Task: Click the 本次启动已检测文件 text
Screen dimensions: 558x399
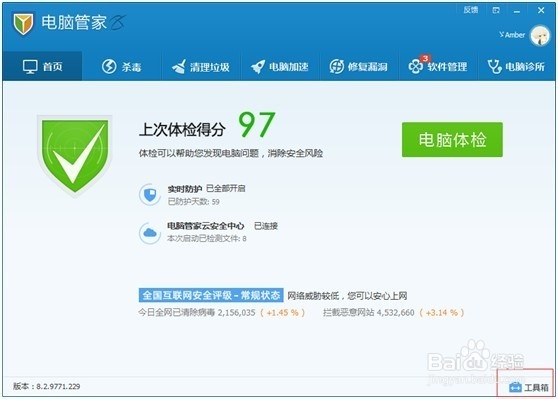Action: pos(207,238)
